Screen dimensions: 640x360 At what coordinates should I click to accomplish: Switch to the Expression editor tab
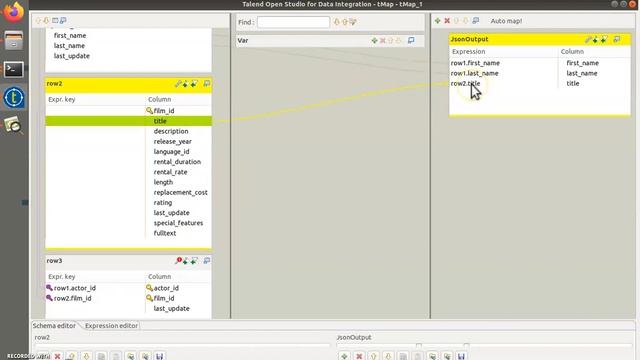[111, 326]
